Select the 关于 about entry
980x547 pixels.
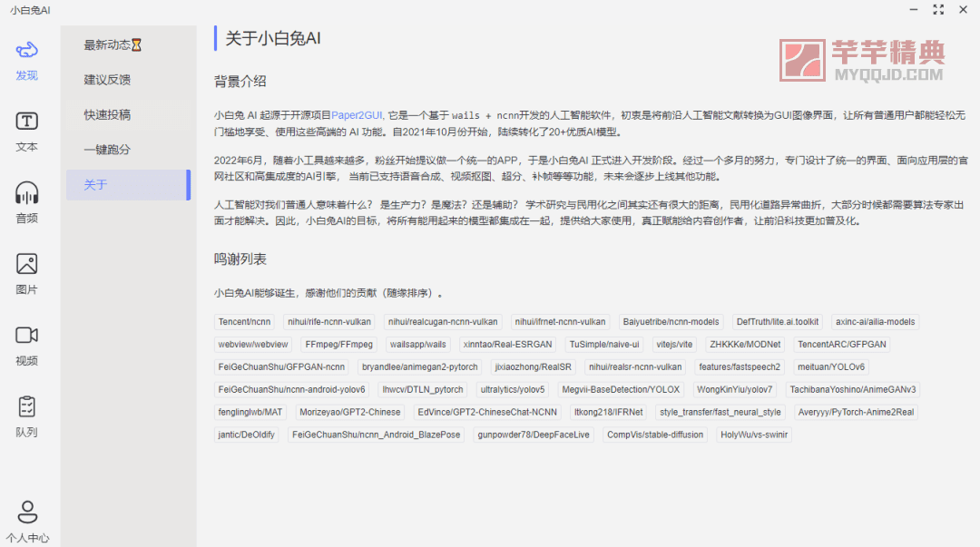[128, 185]
